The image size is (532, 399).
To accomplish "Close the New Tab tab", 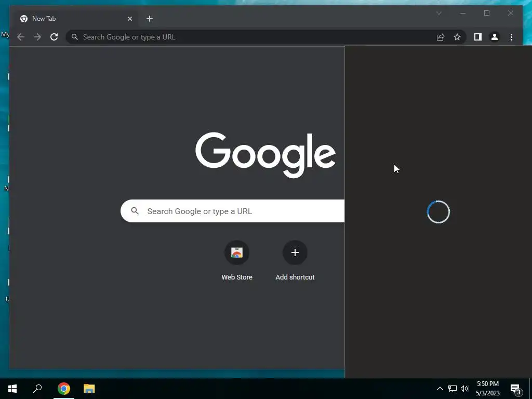I will coord(129,19).
